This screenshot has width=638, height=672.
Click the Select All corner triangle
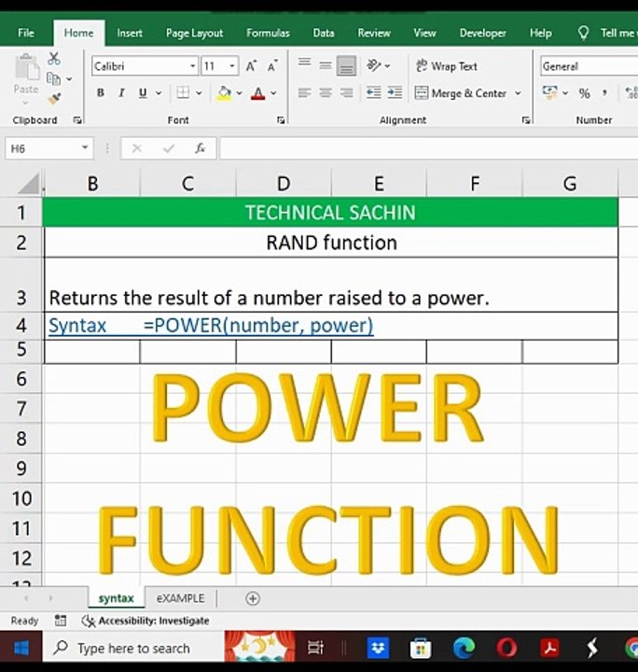click(x=28, y=184)
